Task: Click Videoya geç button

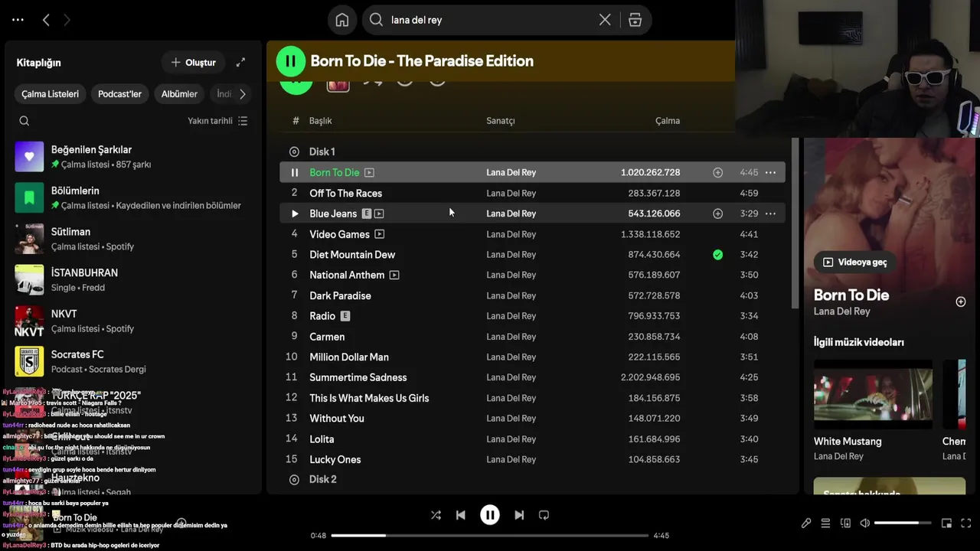Action: pyautogui.click(x=855, y=262)
